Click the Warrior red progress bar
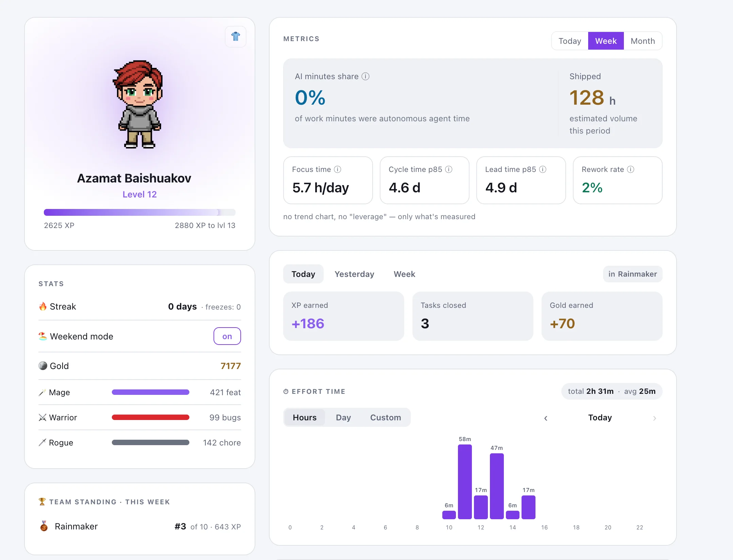Screen dimensions: 733x560 pyautogui.click(x=151, y=417)
